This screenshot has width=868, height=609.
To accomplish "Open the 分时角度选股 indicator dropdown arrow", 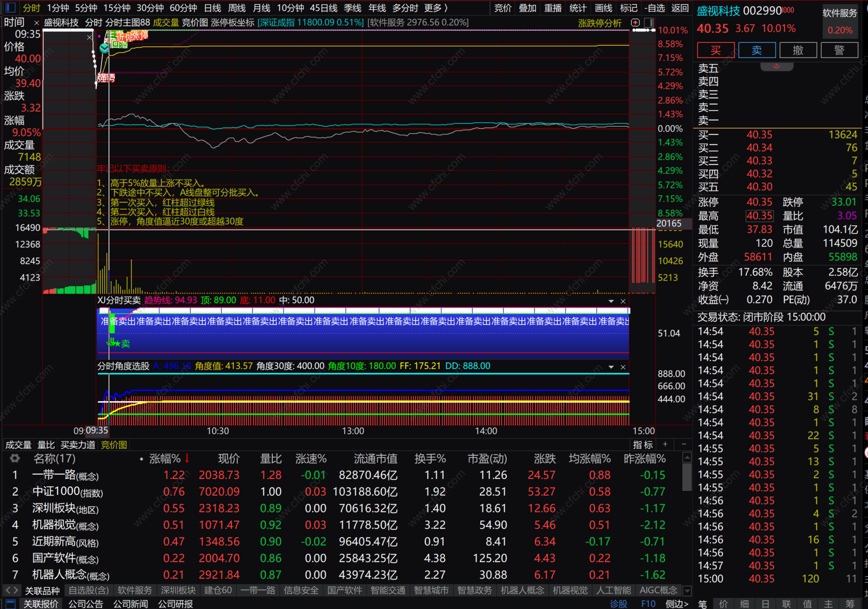I will (611, 367).
